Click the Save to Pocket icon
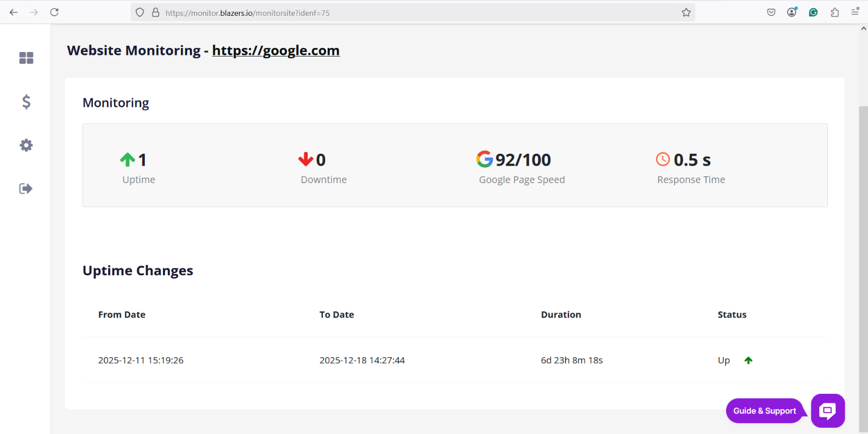 click(771, 12)
